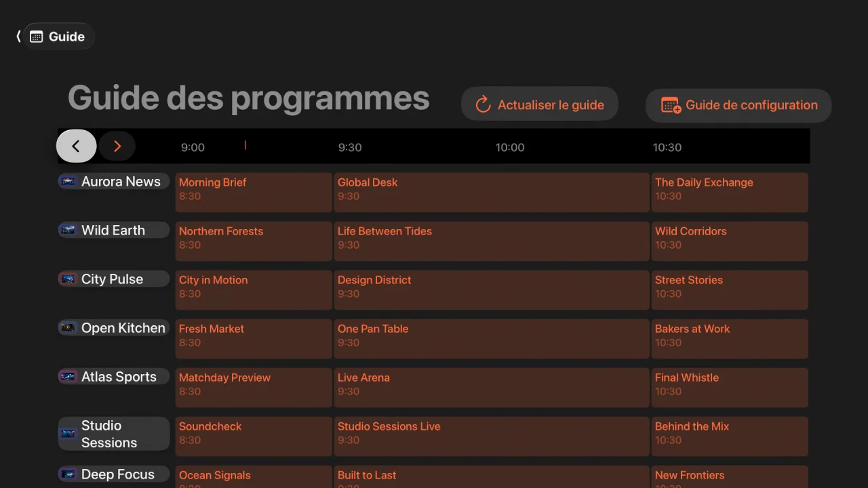The width and height of the screenshot is (868, 488).
Task: Click the Deep Focus channel logo
Action: pos(68,474)
